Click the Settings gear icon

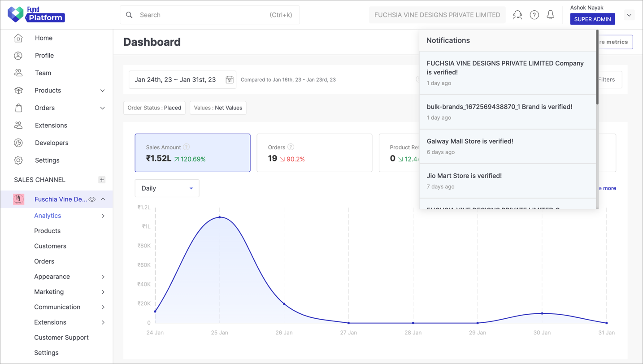[18, 160]
